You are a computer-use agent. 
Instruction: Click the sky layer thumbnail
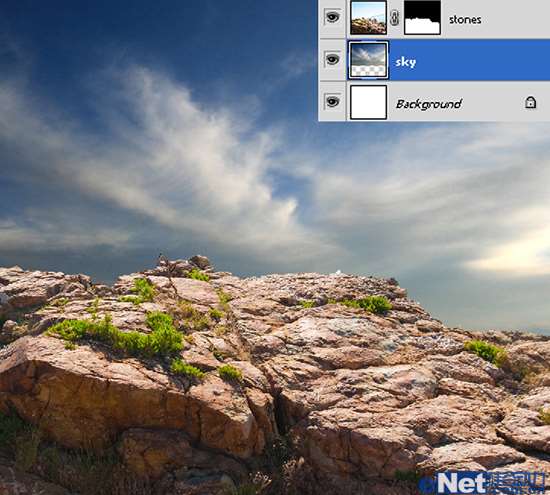pyautogui.click(x=368, y=60)
